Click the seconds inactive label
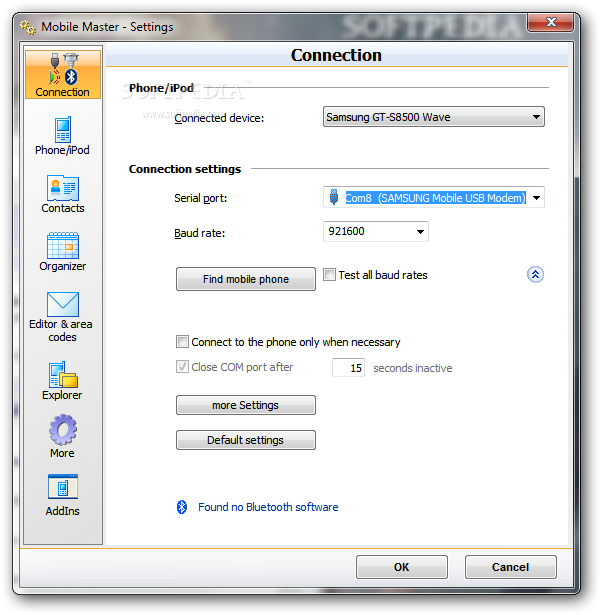 tap(413, 368)
